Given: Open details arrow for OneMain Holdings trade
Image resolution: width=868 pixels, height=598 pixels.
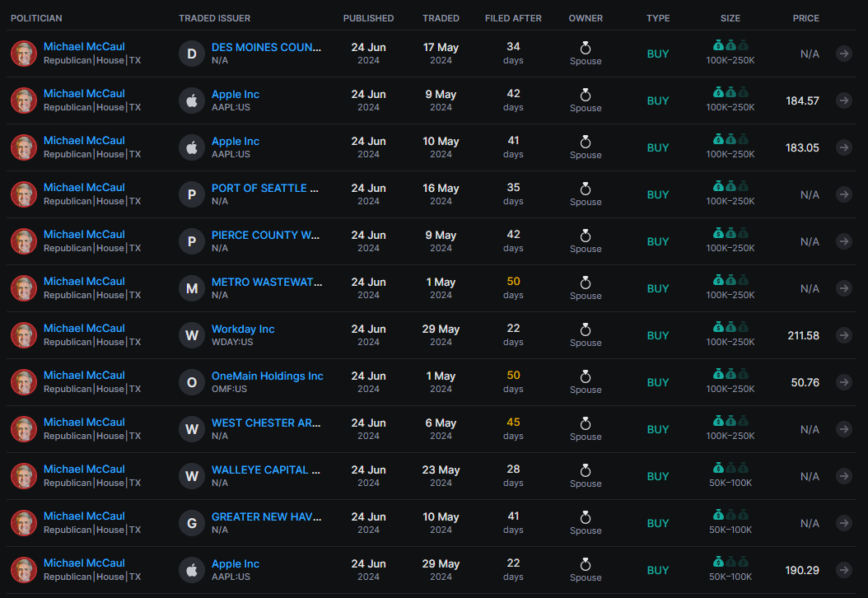Looking at the screenshot, I should click(843, 382).
